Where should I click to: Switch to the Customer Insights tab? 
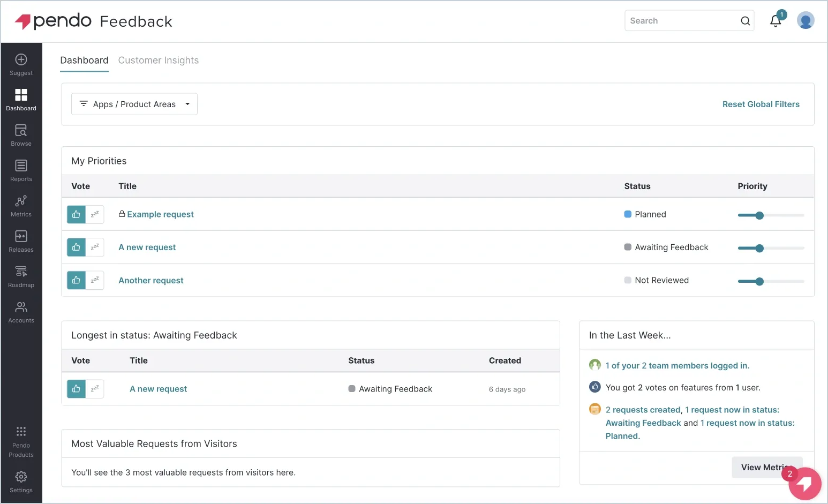(x=158, y=60)
